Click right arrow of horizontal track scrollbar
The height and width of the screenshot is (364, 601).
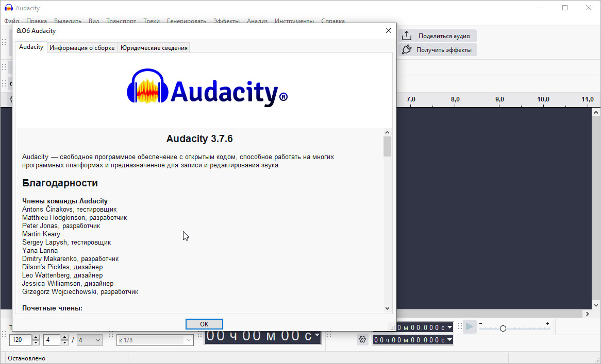[x=587, y=314]
